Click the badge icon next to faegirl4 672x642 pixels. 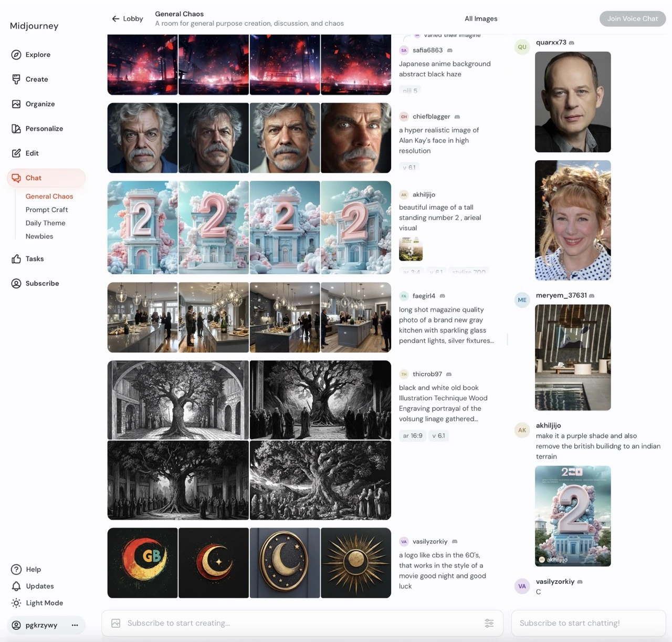(x=443, y=296)
